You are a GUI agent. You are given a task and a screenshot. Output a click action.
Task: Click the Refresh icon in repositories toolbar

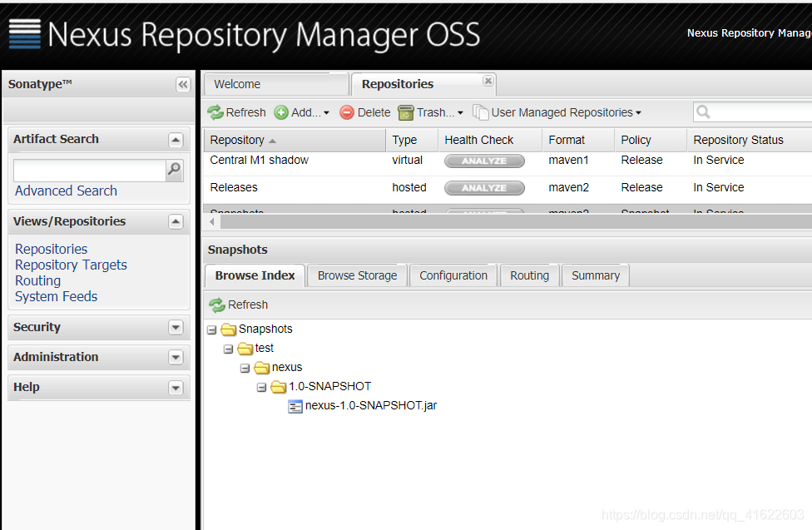[215, 112]
